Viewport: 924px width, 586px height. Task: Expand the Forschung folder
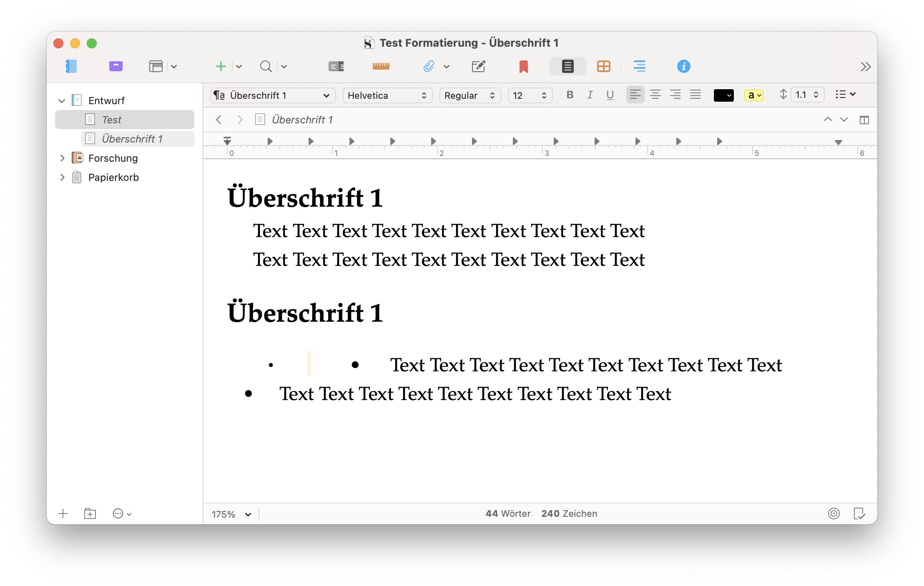[x=62, y=158]
